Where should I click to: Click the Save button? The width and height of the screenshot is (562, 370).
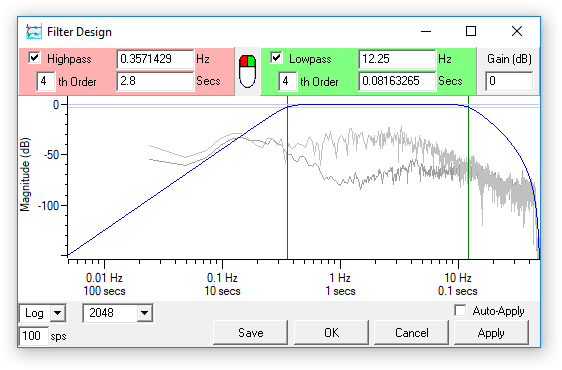[251, 333]
